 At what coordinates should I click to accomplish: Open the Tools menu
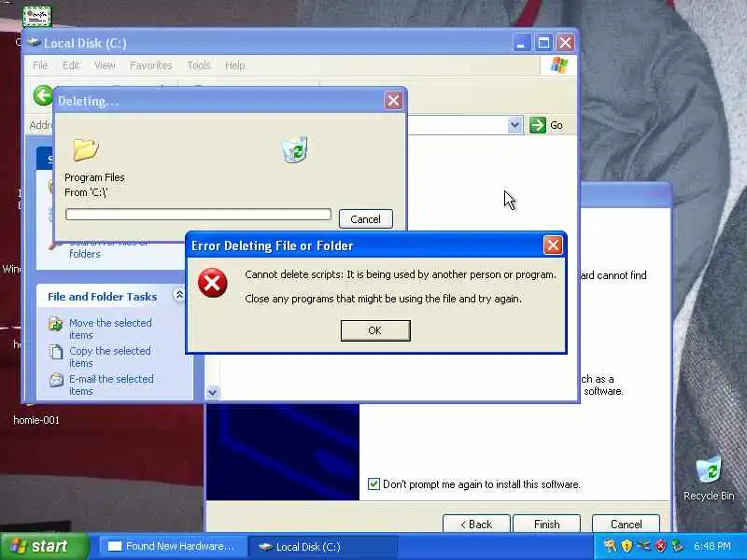199,65
